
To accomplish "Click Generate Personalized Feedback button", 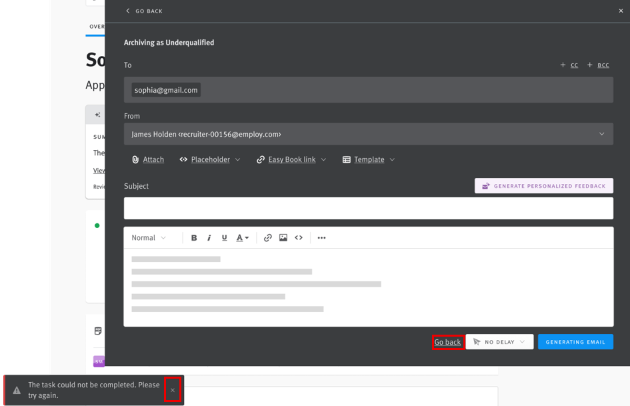I will click(x=543, y=185).
